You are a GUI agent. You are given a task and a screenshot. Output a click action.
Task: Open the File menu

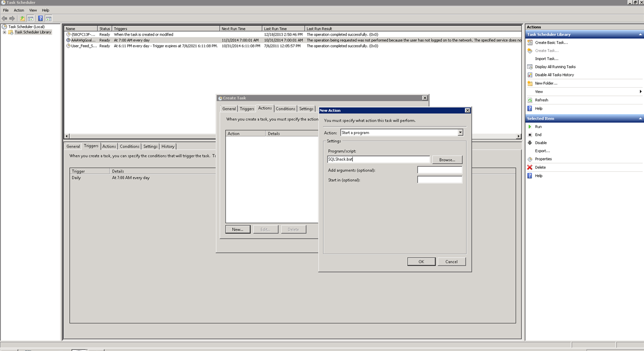(x=6, y=10)
